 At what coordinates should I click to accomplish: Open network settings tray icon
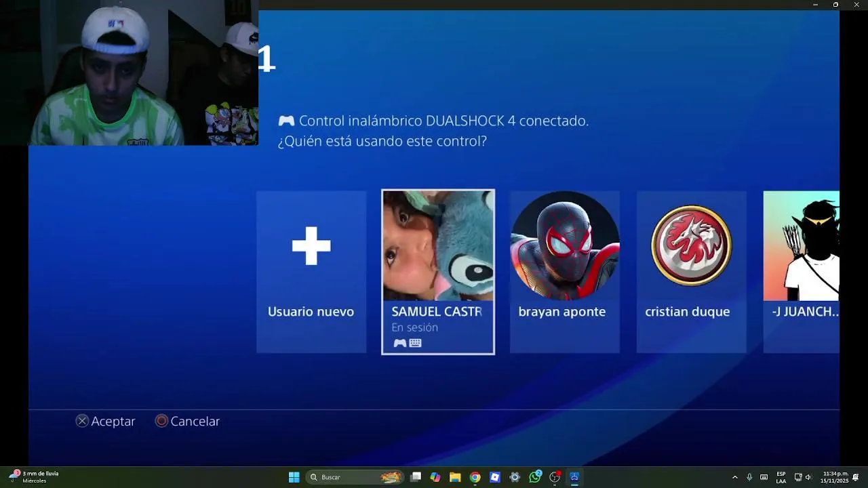(798, 477)
